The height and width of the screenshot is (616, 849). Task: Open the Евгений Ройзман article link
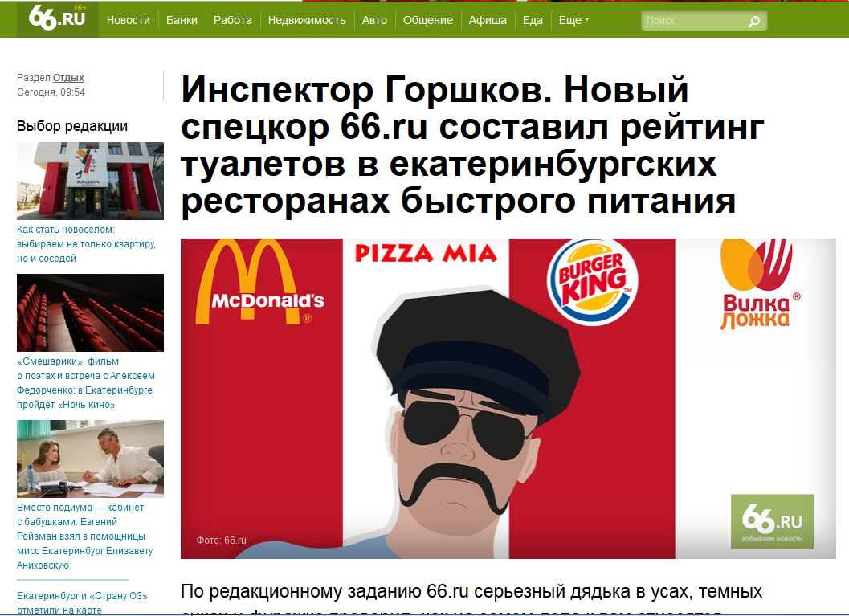tap(85, 536)
